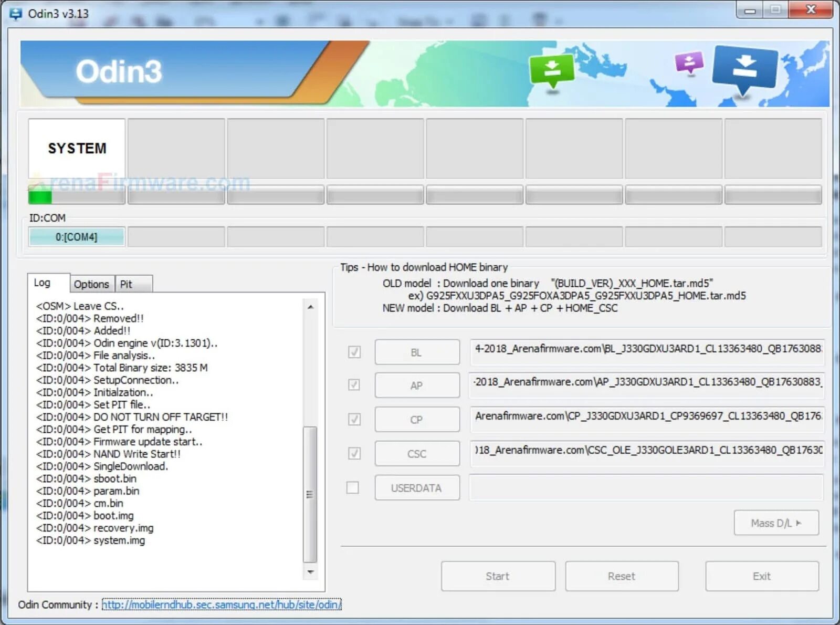Switch to the Log tab
The height and width of the screenshot is (625, 840).
coord(48,283)
